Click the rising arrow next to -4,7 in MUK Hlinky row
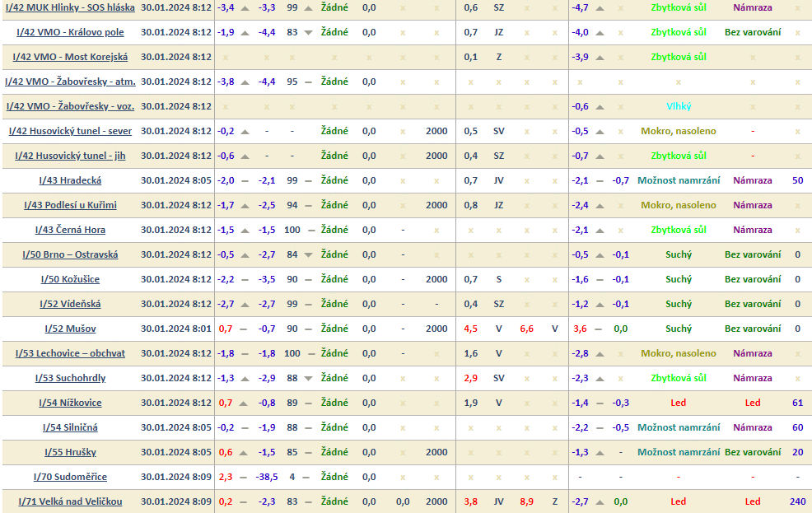 coord(600,7)
